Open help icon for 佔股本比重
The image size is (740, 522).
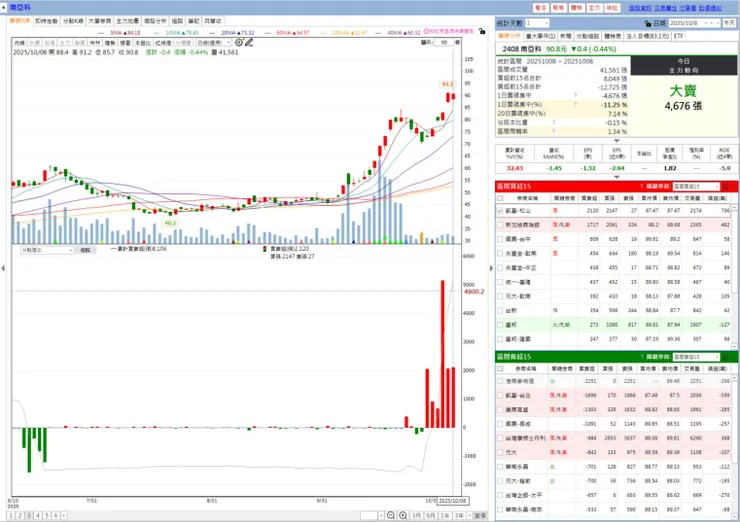554,122
